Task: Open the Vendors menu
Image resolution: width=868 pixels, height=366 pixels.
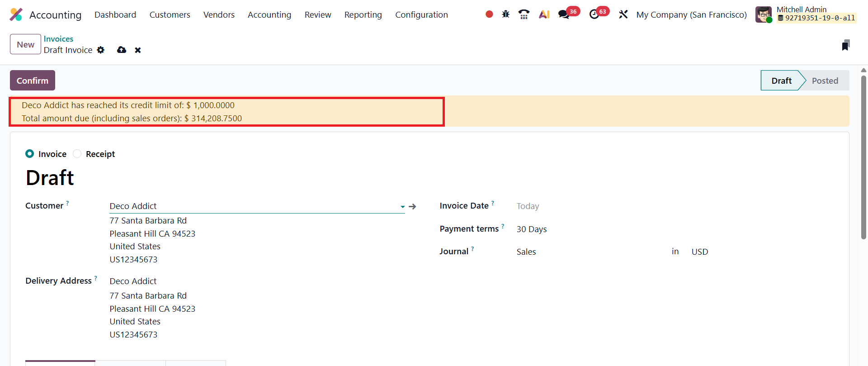Action: [x=219, y=14]
